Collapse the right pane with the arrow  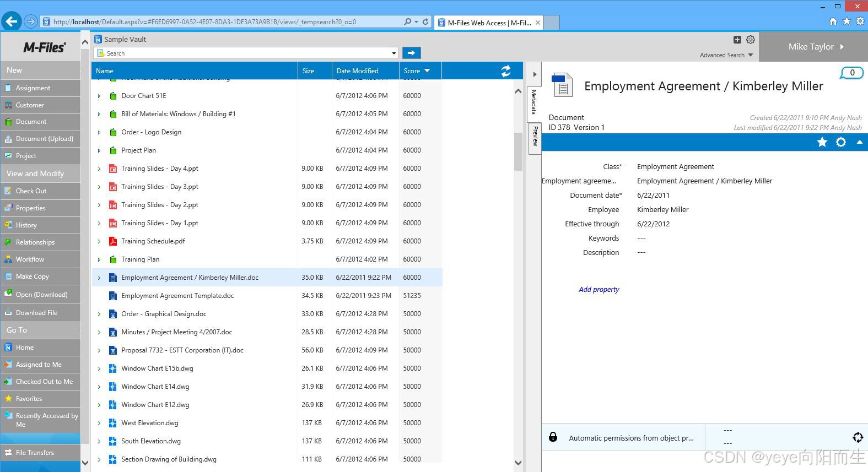click(x=534, y=74)
